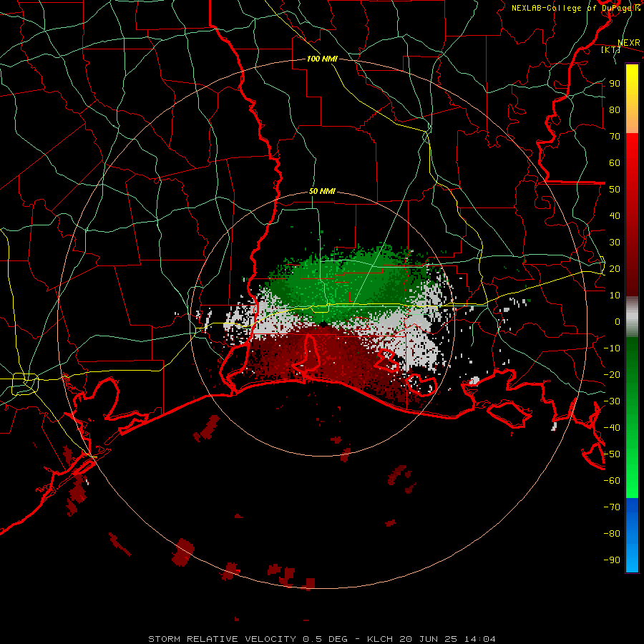
Task: Click the -20 scale value
Action: (x=612, y=374)
